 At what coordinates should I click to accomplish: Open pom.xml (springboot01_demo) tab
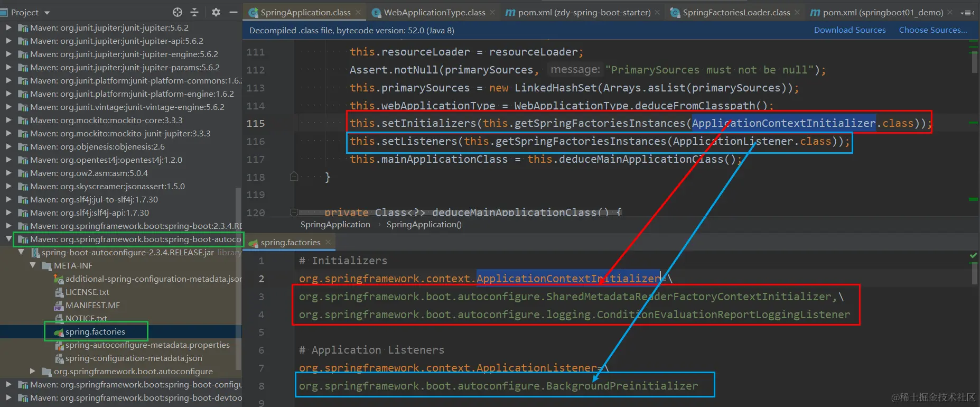click(x=882, y=12)
